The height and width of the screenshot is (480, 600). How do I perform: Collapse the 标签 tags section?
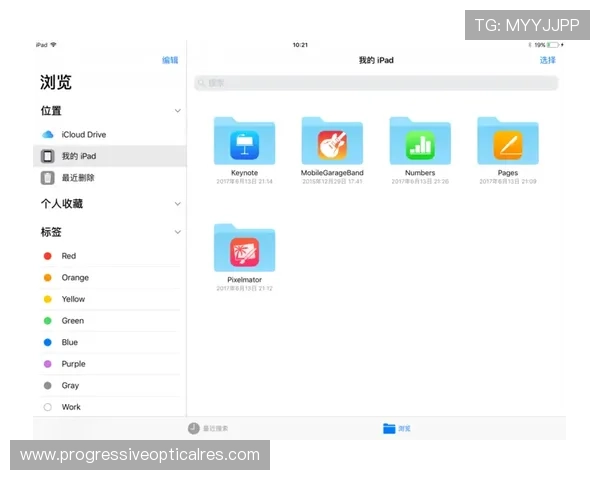(177, 232)
